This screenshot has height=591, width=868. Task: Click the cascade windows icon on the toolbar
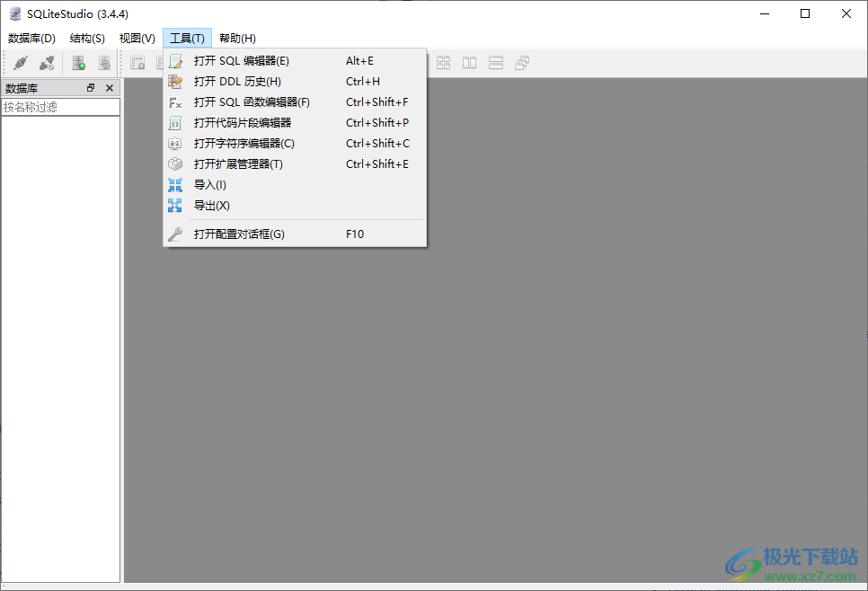click(x=522, y=62)
